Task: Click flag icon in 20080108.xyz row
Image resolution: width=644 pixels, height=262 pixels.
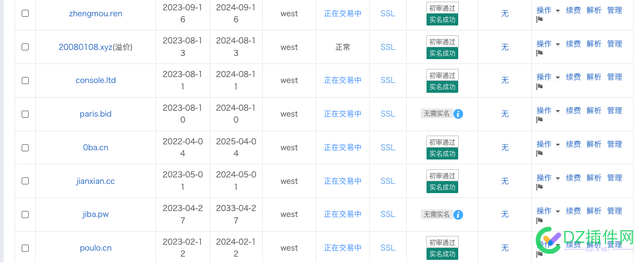Action: pyautogui.click(x=539, y=53)
